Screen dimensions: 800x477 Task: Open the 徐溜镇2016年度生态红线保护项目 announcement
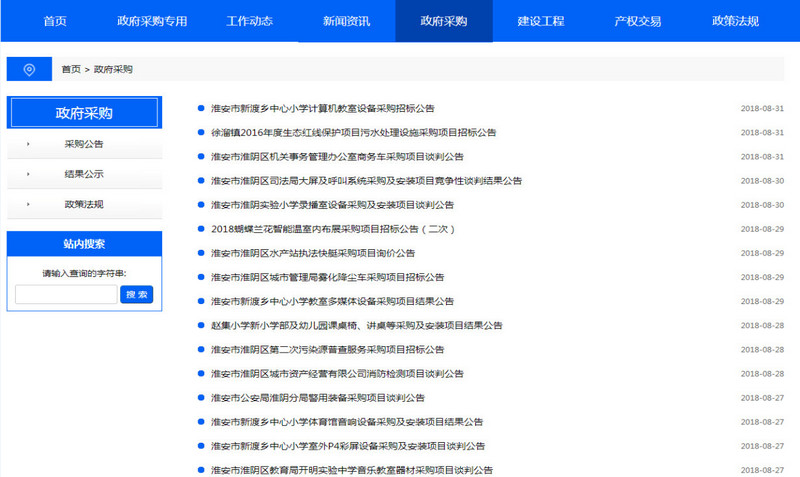click(x=353, y=132)
